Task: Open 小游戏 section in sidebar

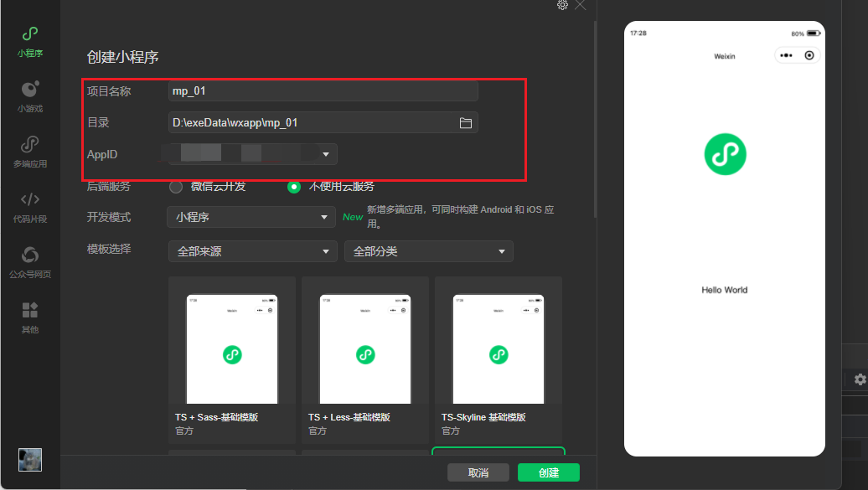Action: click(30, 97)
